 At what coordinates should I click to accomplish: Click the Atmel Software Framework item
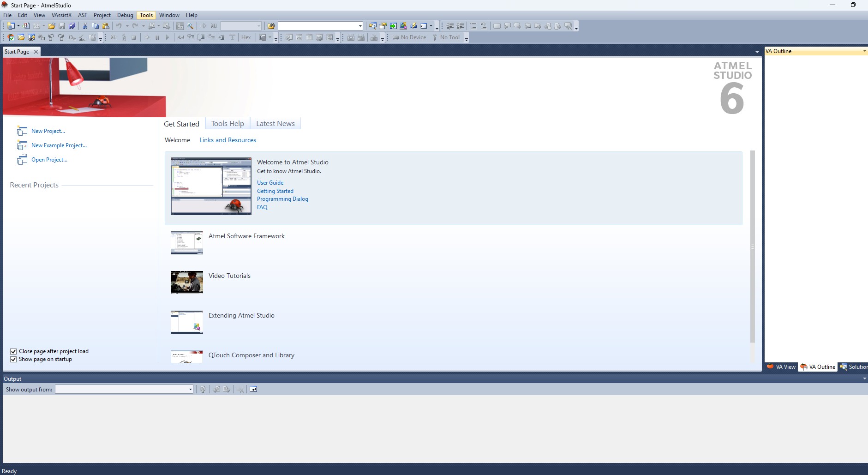(246, 236)
